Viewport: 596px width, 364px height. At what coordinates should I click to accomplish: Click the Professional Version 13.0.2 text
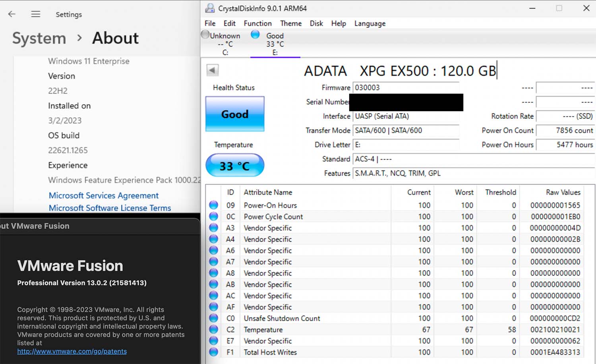(x=82, y=283)
